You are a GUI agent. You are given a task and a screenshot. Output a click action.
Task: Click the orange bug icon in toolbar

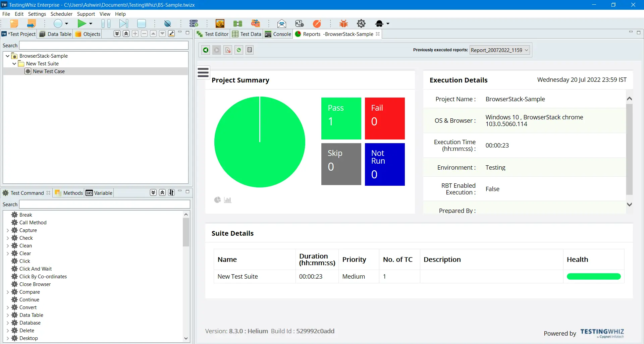[343, 23]
